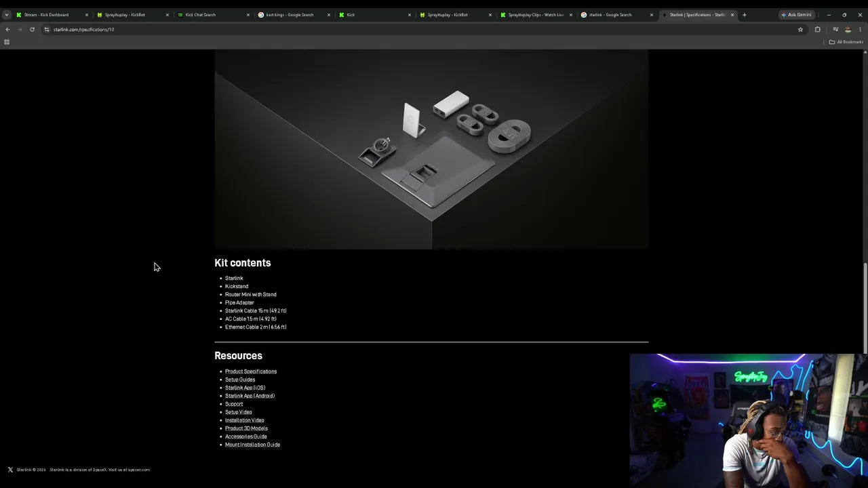Click the 'Starlink Cable 15 m (49.2 ft)' item
This screenshot has height=488, width=868.
point(256,310)
